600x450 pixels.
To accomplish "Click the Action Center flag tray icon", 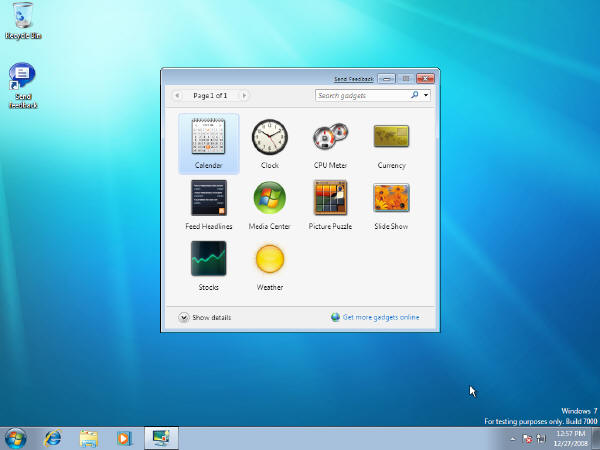I will 527,439.
